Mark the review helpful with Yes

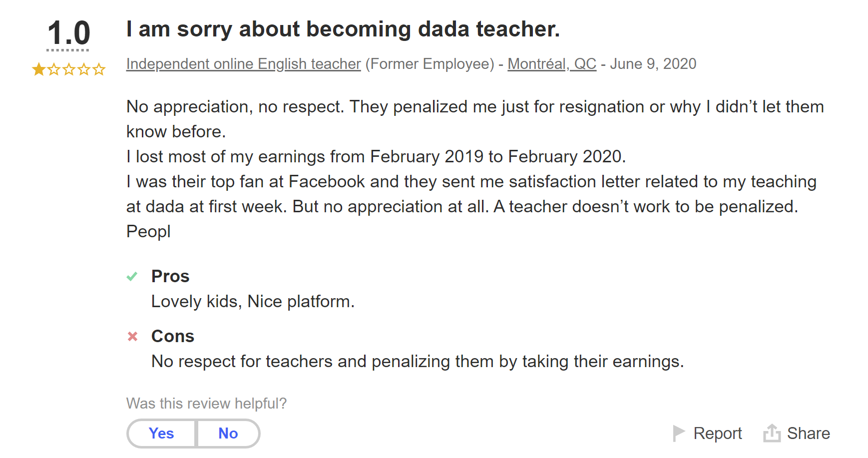(x=161, y=433)
